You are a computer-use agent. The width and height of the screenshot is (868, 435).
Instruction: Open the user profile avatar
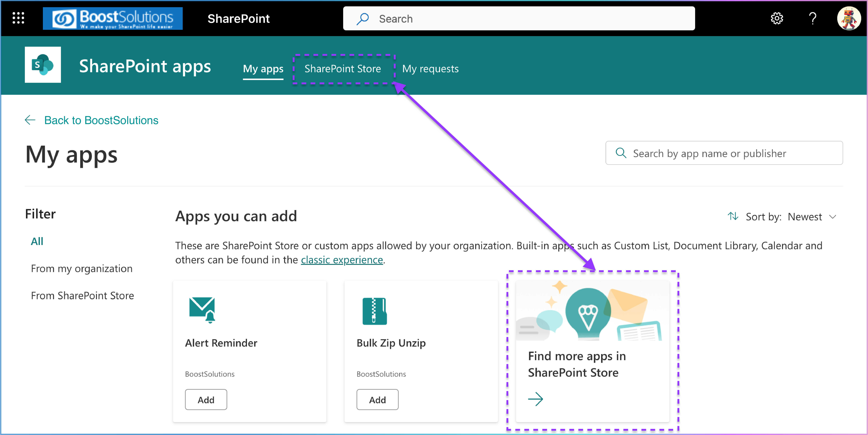pyautogui.click(x=849, y=18)
